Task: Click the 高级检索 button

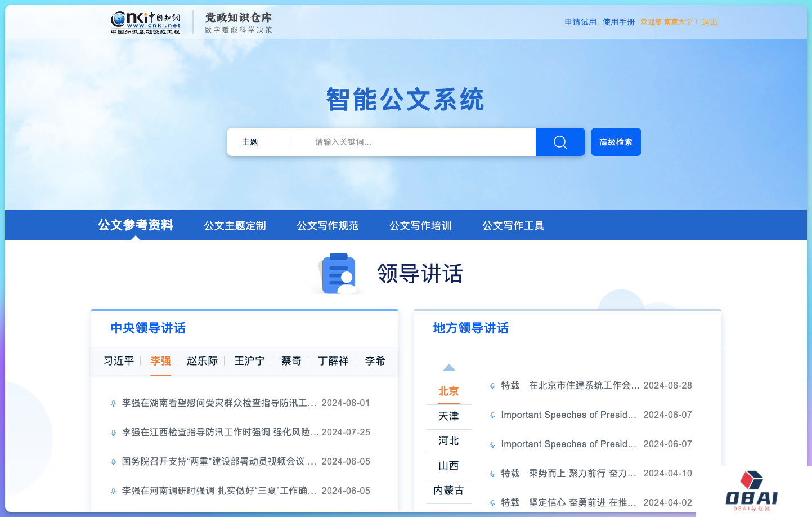Action: (616, 141)
